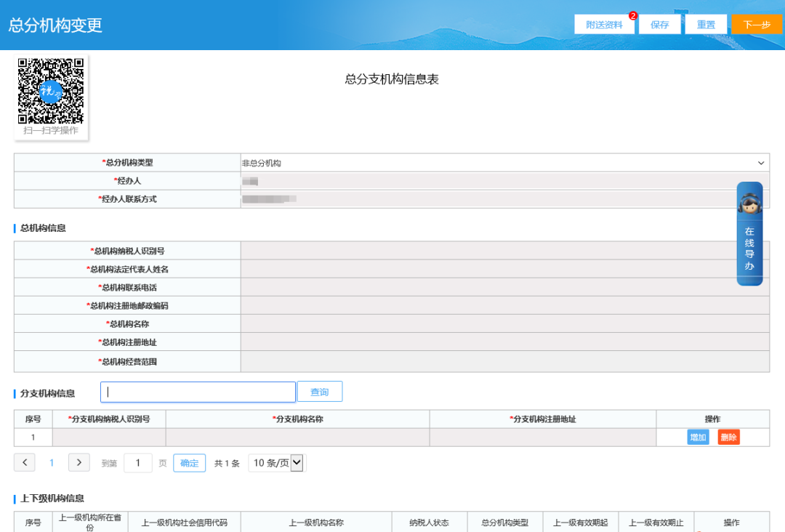Click the 总机构名称 field

click(x=504, y=324)
